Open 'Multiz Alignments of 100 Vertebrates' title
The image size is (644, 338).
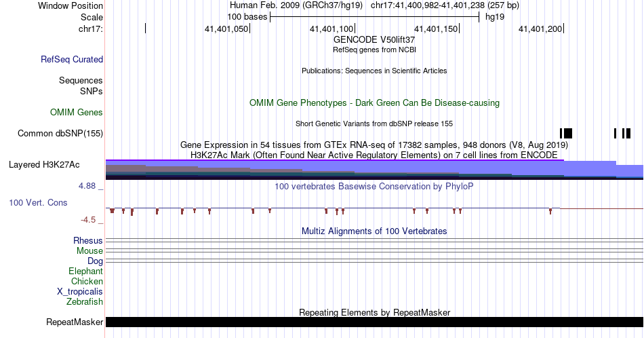click(x=374, y=231)
